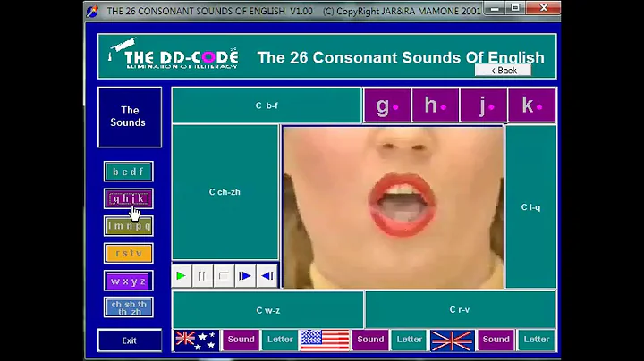Click the Exit button

[x=130, y=340]
